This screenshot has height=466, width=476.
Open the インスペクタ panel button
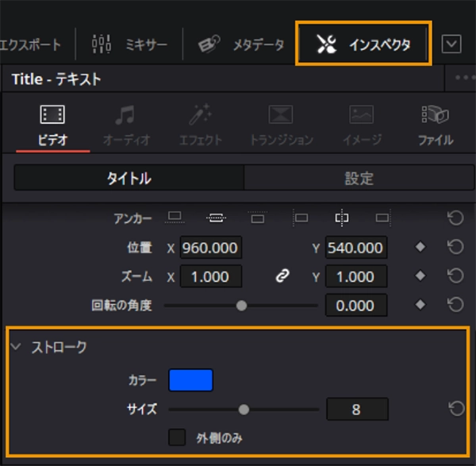pos(363,44)
